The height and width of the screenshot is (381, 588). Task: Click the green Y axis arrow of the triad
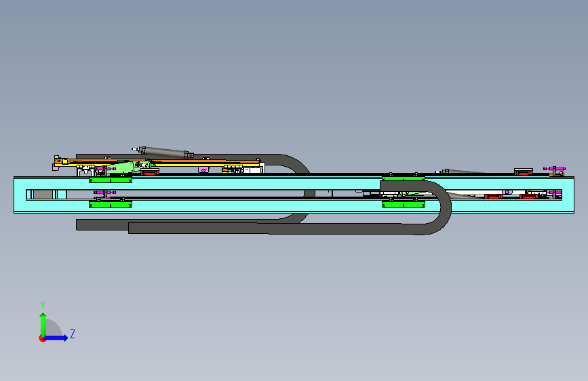(x=43, y=325)
